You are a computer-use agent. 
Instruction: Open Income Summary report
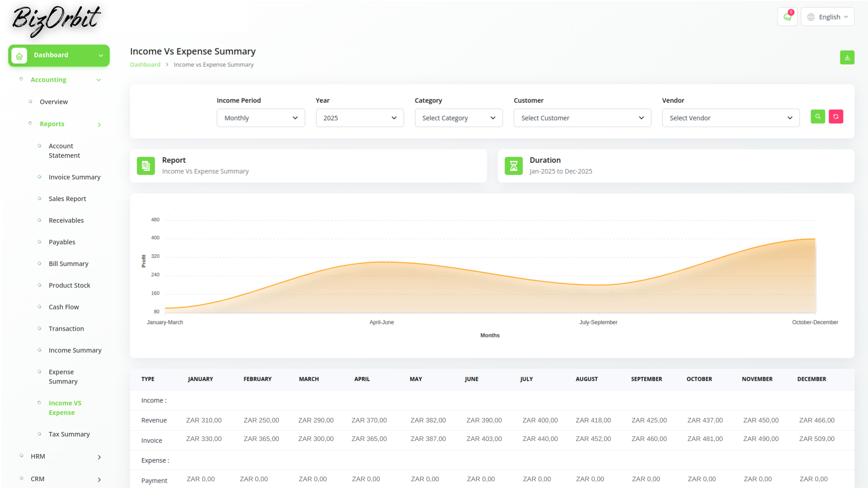(x=75, y=351)
